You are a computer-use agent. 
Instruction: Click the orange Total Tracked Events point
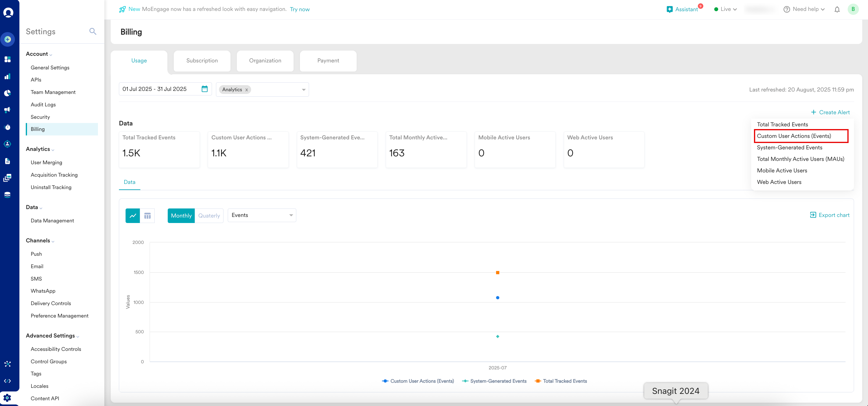497,272
